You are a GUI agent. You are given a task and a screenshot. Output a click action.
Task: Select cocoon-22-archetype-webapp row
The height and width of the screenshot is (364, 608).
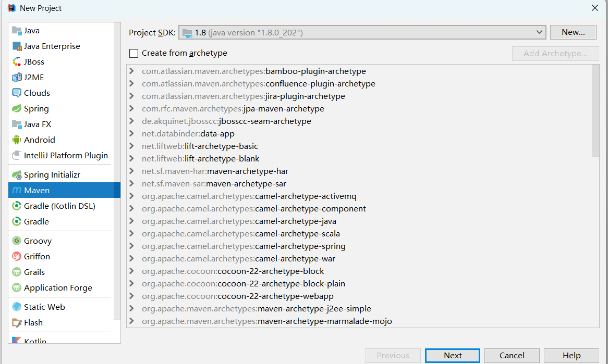coord(359,296)
